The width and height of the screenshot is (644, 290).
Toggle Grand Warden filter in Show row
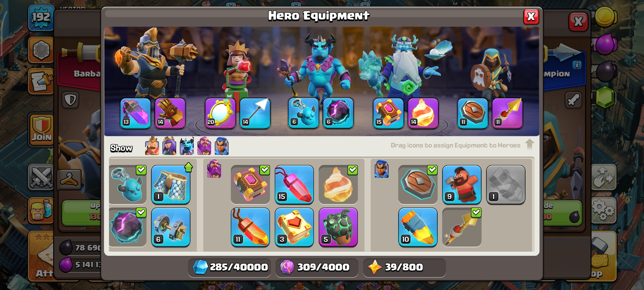204,146
